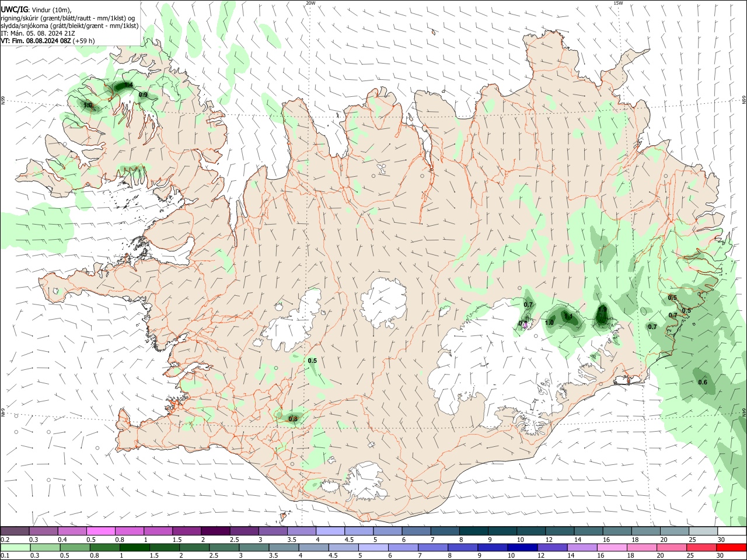Click the 1.0 value in the western Westfjords

click(x=88, y=106)
